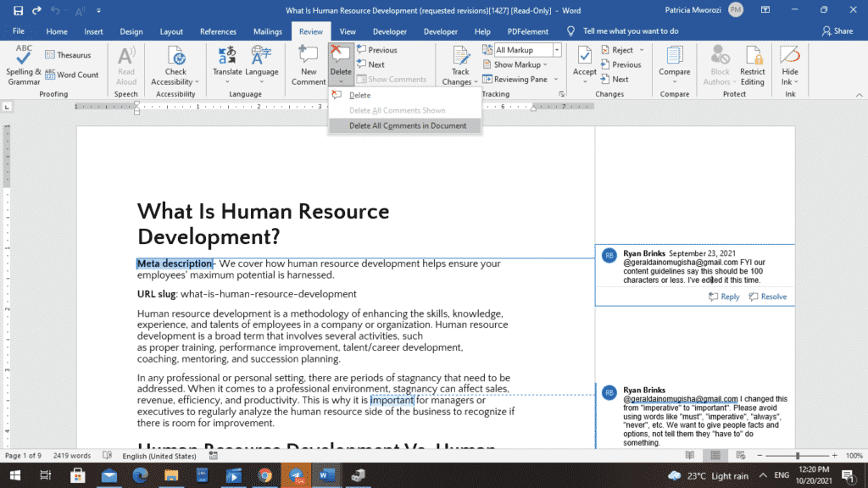
Task: Reply to Ryan Brinks' comment
Action: [x=725, y=297]
